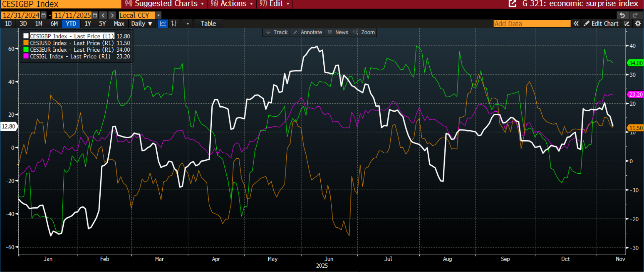Open chart settings gear icon

point(638,23)
